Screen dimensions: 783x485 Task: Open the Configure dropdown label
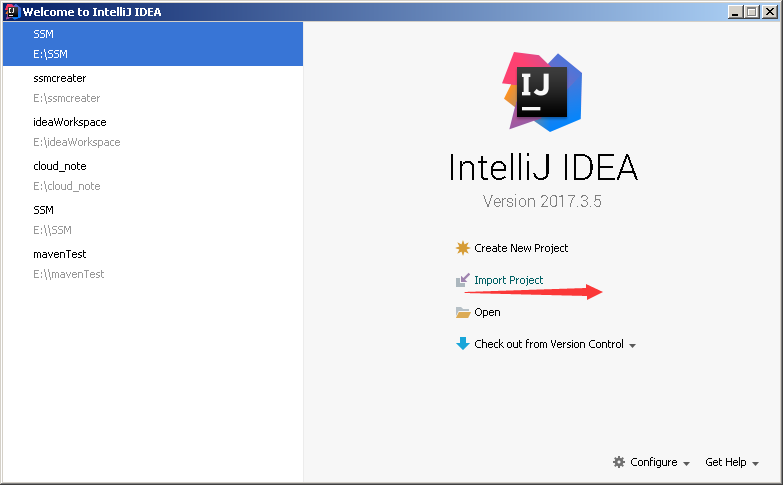coord(654,462)
